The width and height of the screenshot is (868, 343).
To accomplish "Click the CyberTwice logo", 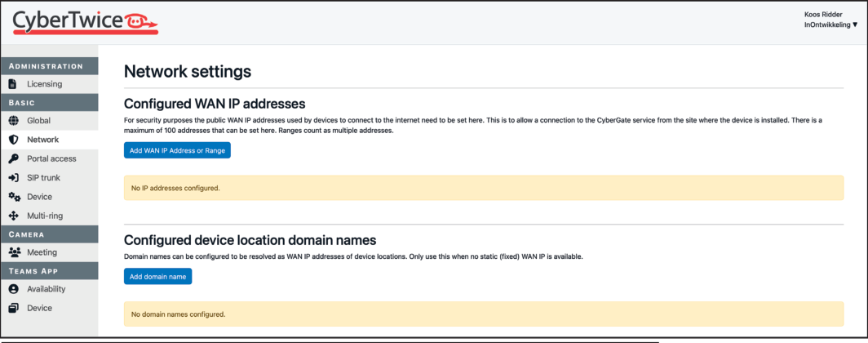I will click(x=86, y=22).
